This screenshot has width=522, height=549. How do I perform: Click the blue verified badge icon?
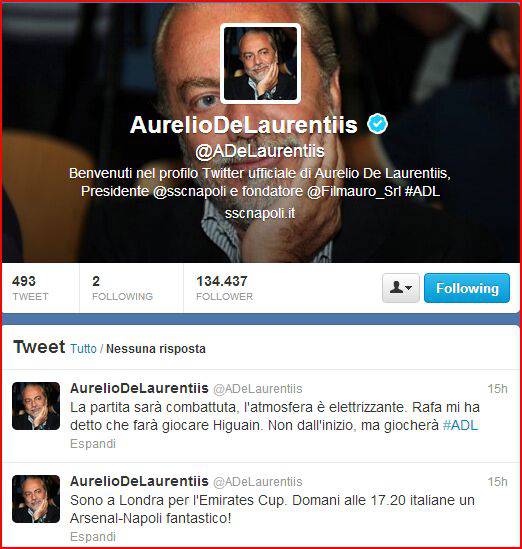point(377,124)
